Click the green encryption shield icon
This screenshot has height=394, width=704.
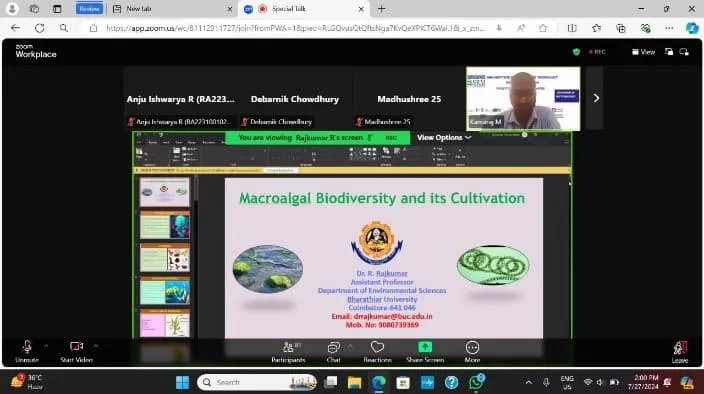tap(576, 52)
